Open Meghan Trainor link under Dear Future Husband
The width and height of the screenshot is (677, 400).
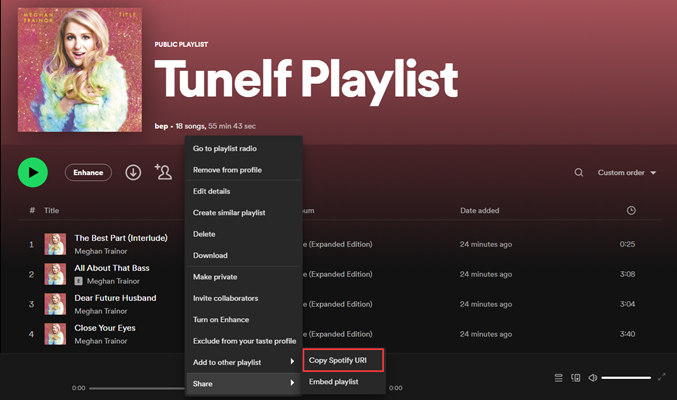point(101,311)
